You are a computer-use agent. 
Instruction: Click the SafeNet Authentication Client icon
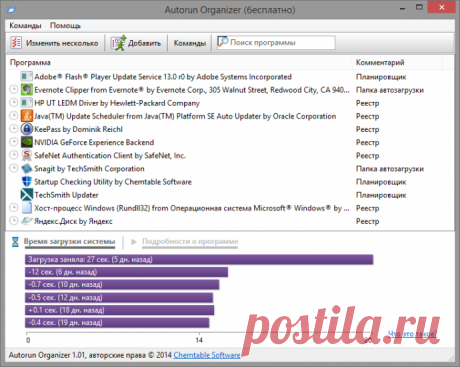(x=26, y=155)
